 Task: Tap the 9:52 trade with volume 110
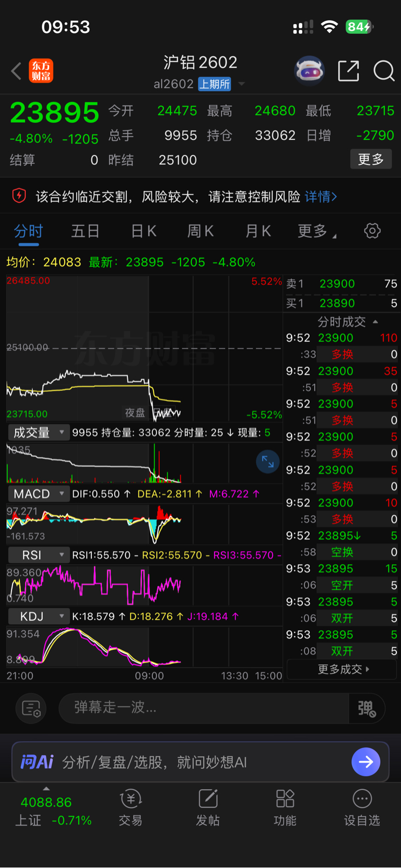point(341,338)
